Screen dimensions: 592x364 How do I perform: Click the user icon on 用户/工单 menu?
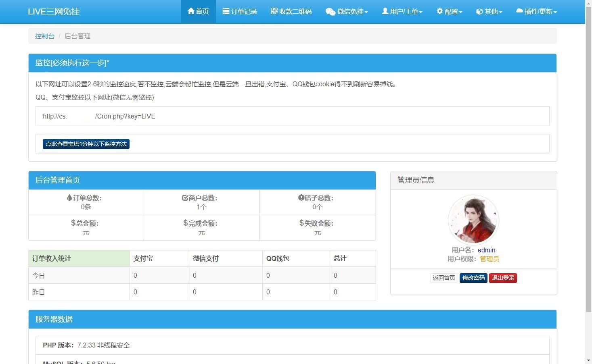point(385,11)
